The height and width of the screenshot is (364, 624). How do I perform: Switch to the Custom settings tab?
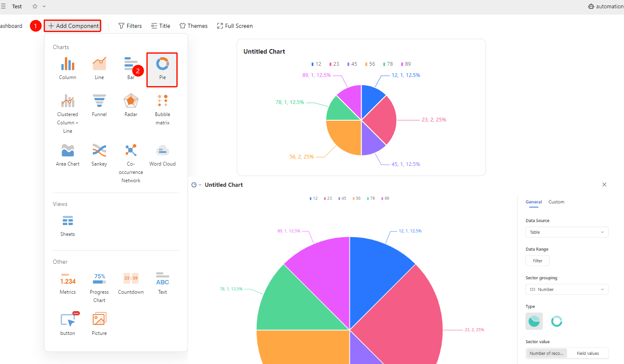[x=556, y=202]
